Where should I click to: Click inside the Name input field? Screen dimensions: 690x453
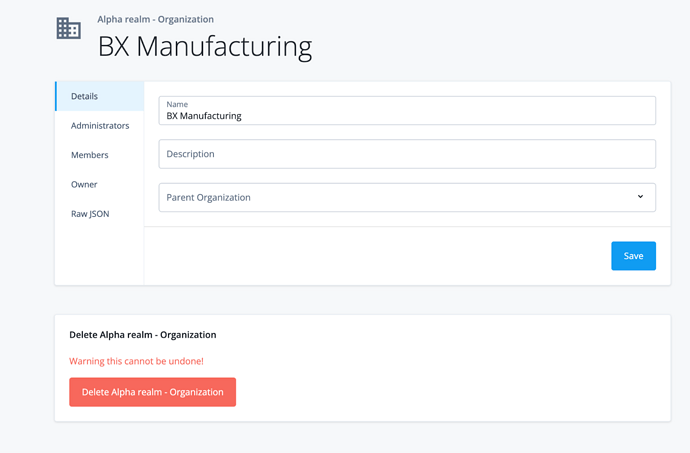click(407, 111)
